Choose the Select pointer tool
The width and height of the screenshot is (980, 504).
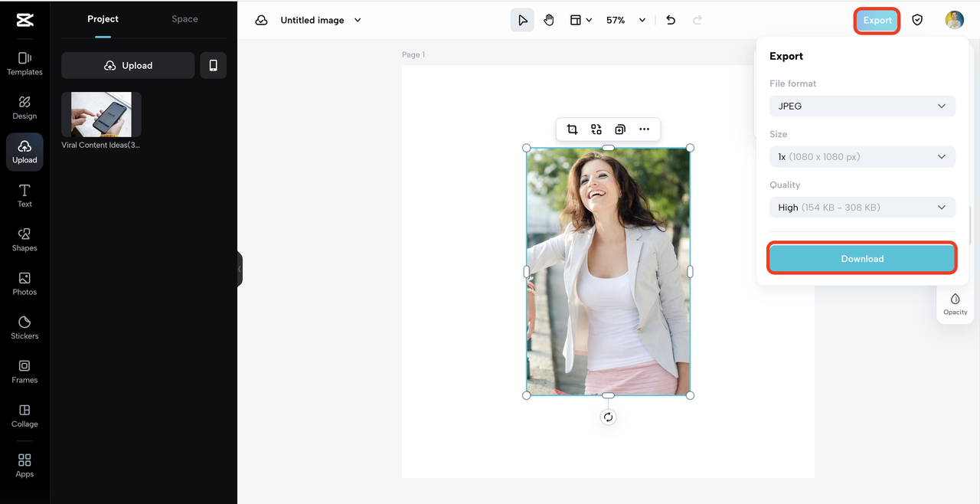[522, 20]
